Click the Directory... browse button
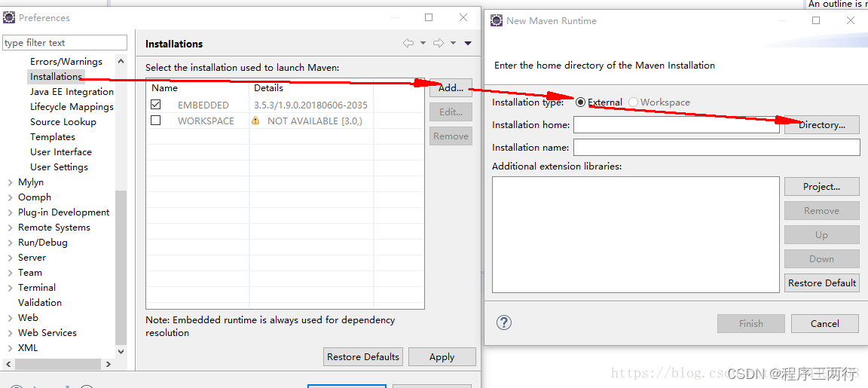868x388 pixels. tap(821, 125)
